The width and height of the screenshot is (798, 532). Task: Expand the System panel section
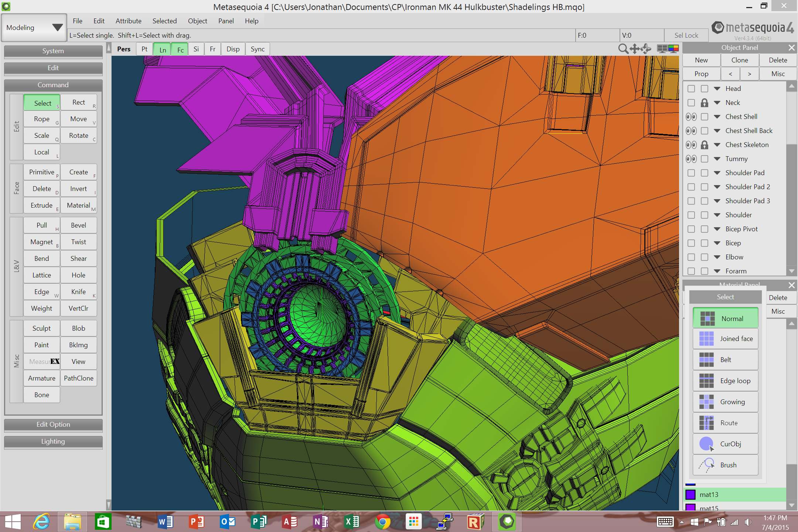(x=53, y=51)
